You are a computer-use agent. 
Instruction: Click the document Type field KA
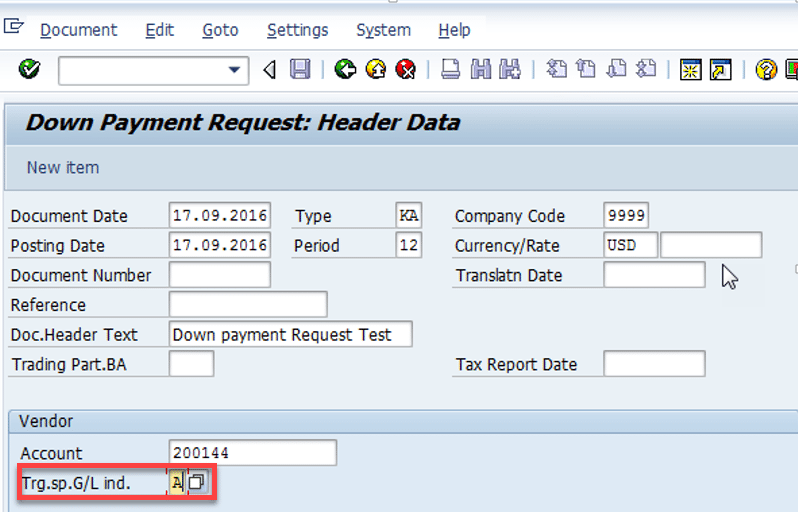click(x=409, y=215)
